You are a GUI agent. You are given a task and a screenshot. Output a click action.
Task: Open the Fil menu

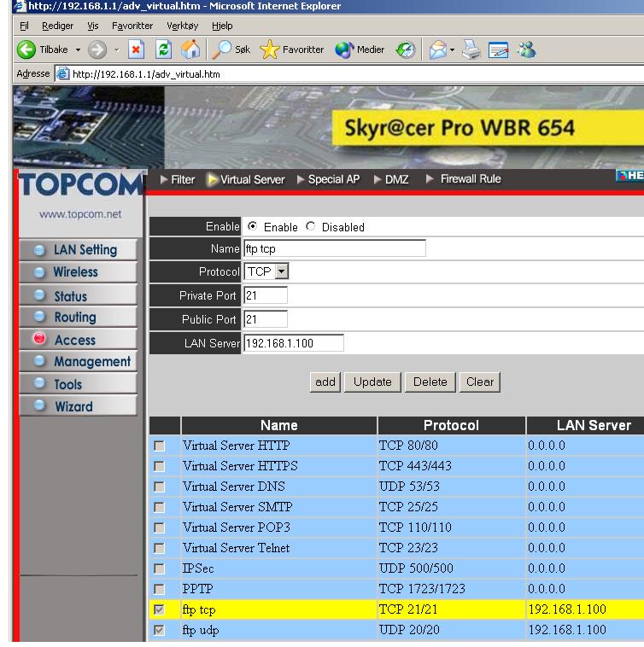pos(25,26)
